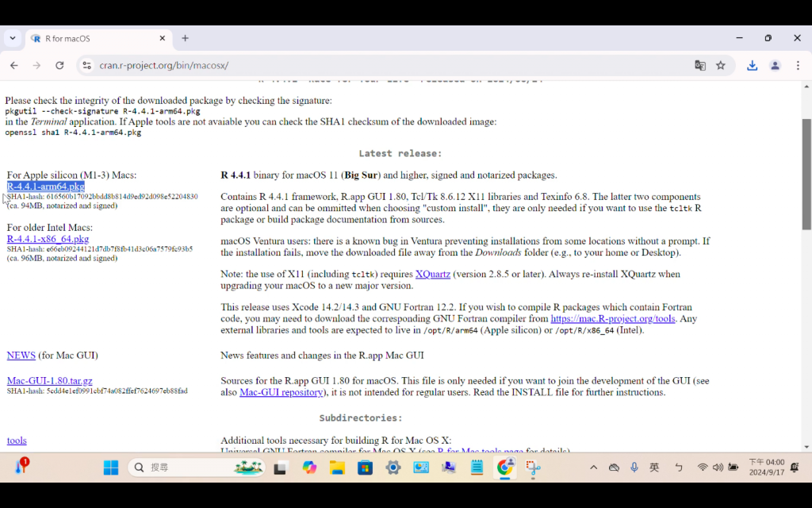Open the Notepad icon on taskbar
812x508 pixels.
(477, 468)
